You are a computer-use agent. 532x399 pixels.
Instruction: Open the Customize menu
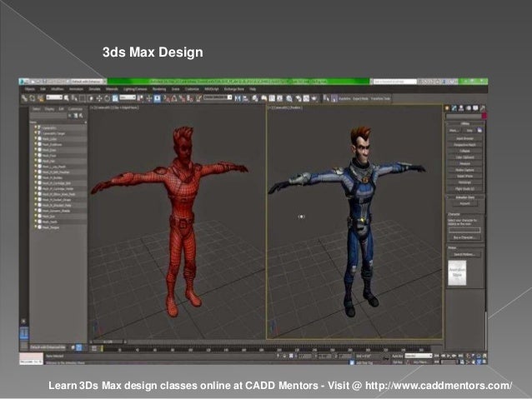(x=192, y=89)
